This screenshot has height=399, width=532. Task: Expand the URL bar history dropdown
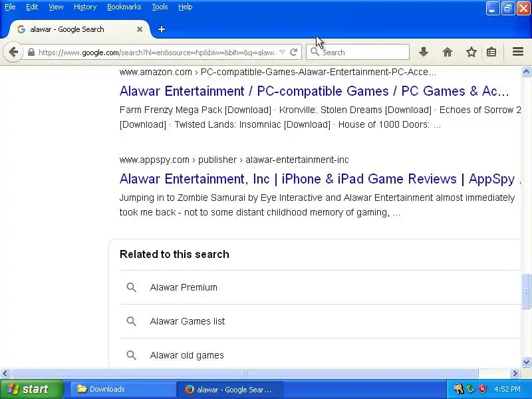click(282, 53)
